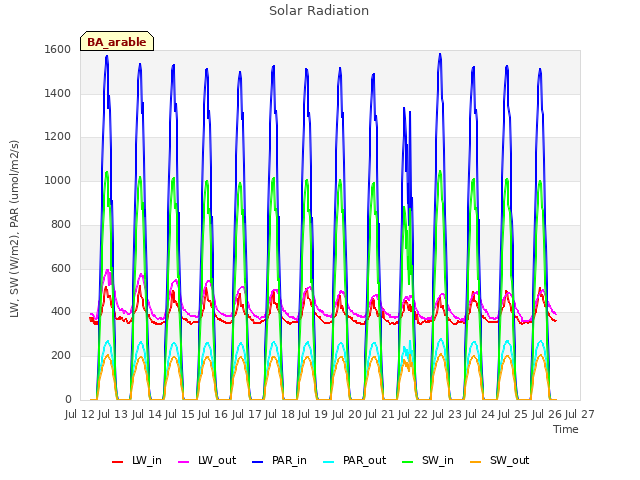Screen dimensions: 640x480
Task: Click the Jul 23 x-axis tick label
Action: point(447,414)
